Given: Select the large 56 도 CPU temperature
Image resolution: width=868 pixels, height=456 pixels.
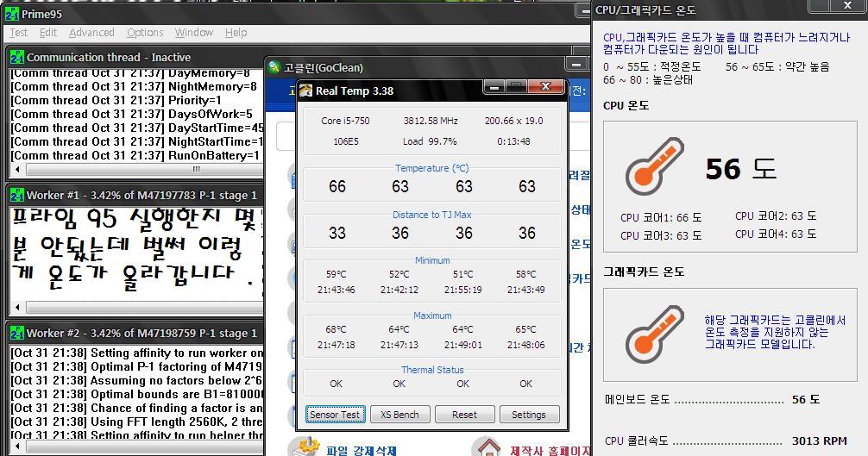Looking at the screenshot, I should 741,169.
